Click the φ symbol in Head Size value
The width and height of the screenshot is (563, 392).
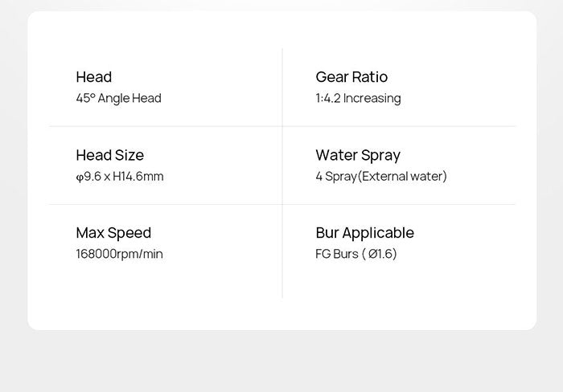click(x=79, y=177)
